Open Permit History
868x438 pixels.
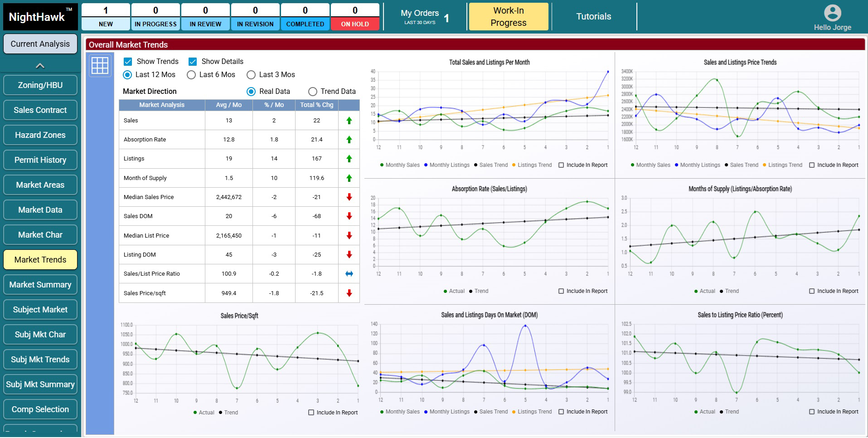[x=40, y=160]
